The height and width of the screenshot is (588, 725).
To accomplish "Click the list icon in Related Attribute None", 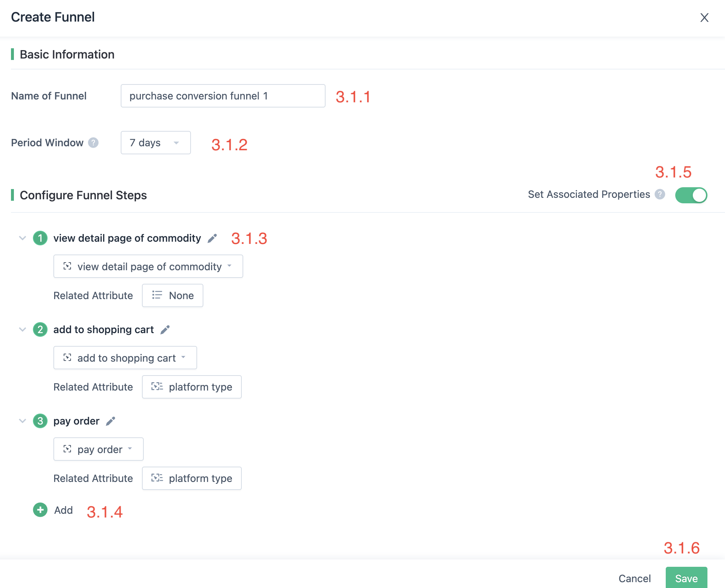I will click(157, 295).
